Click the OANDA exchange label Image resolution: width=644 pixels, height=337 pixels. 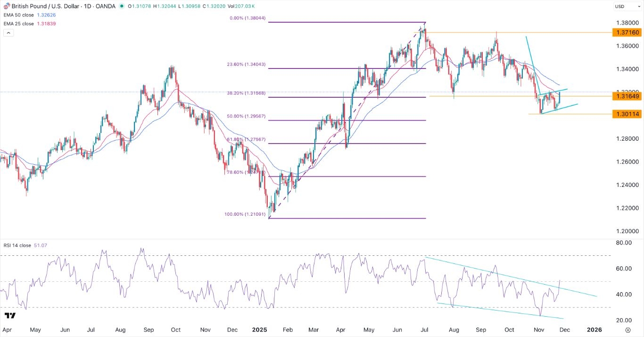tap(105, 6)
